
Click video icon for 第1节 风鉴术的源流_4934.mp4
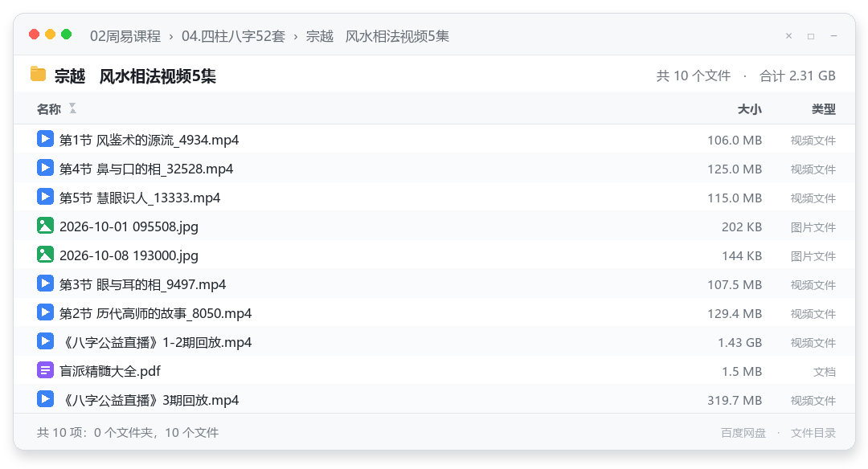coord(45,139)
